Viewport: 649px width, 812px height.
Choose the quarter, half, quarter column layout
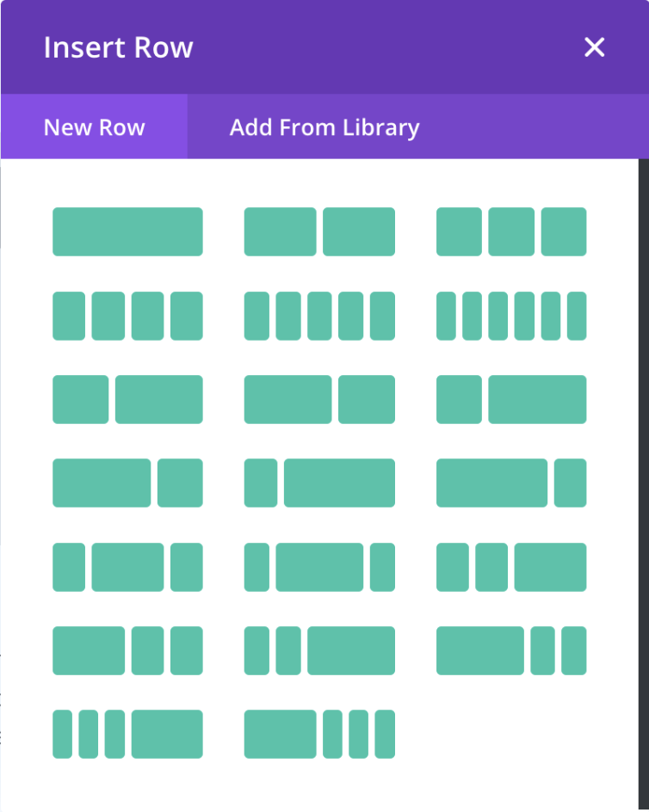tap(127, 567)
